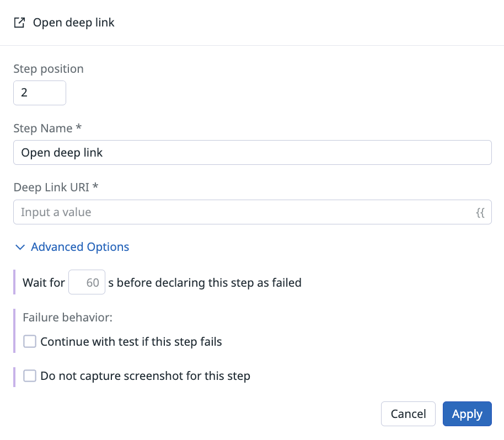
Task: Toggle the Advanced Options link text
Action: pos(80,247)
